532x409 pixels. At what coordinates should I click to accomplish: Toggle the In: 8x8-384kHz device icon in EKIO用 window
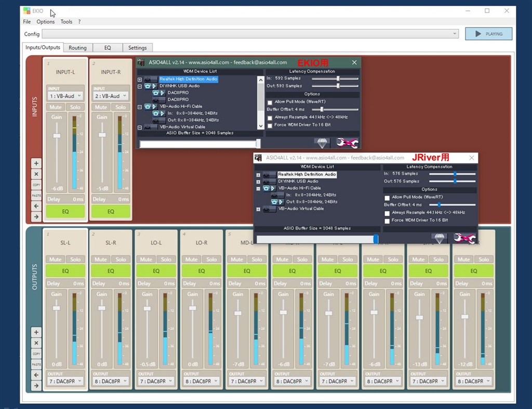click(156, 113)
